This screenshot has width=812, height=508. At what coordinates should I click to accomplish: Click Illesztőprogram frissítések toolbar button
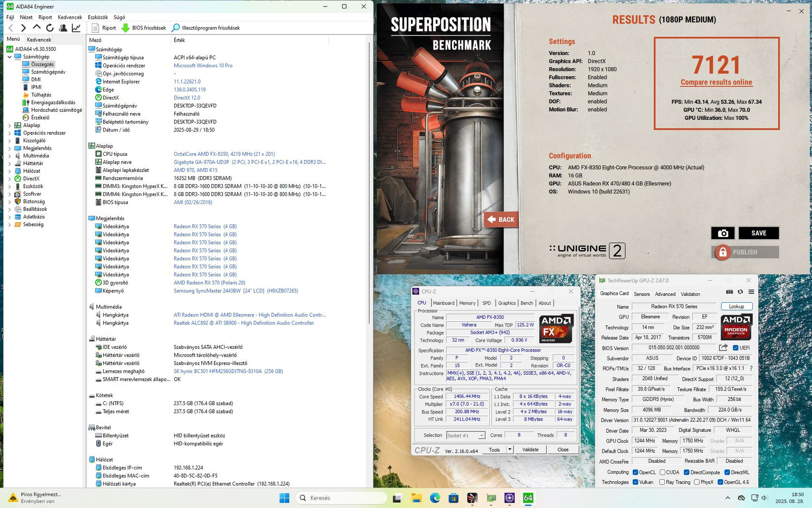tap(206, 28)
